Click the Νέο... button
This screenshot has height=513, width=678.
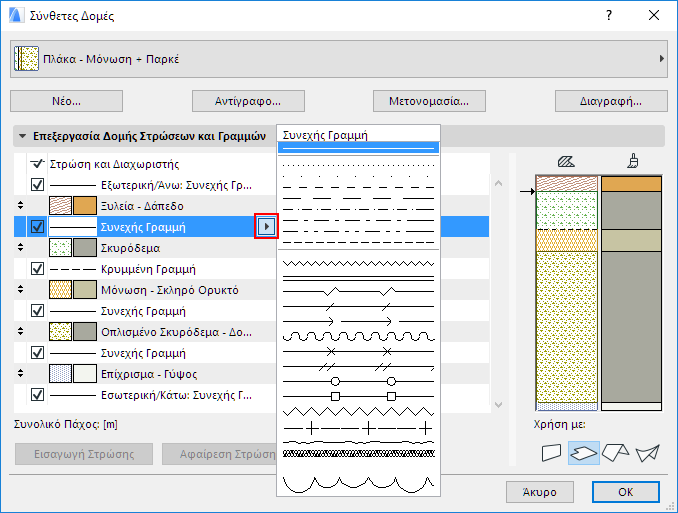coord(67,101)
